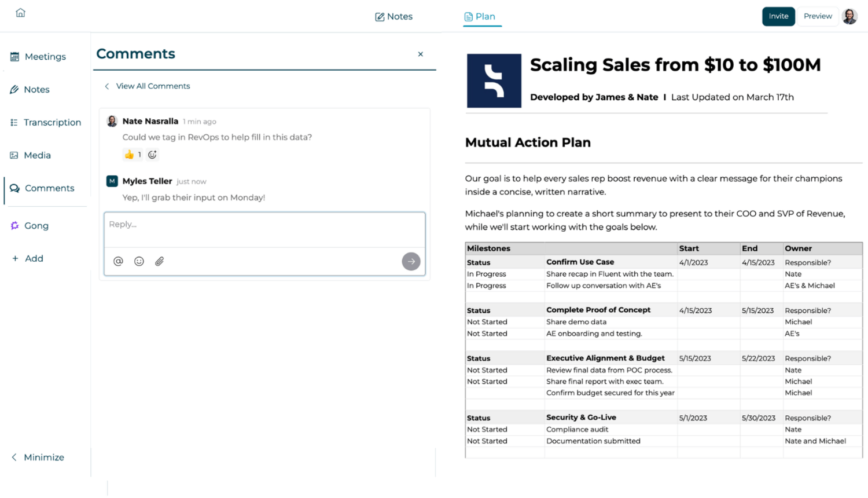868x498 pixels.
Task: Click into the Reply text field
Action: pos(264,230)
